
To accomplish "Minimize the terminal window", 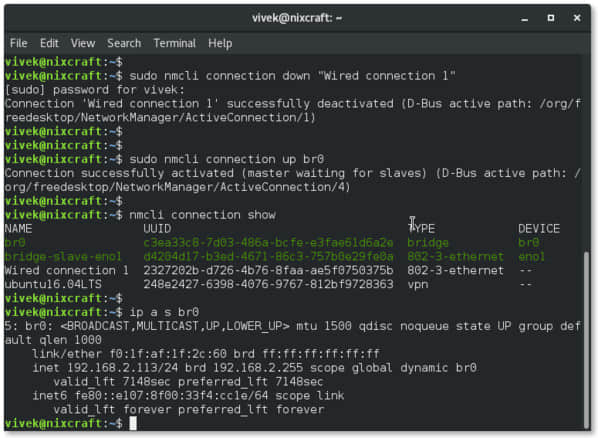I will [x=525, y=18].
